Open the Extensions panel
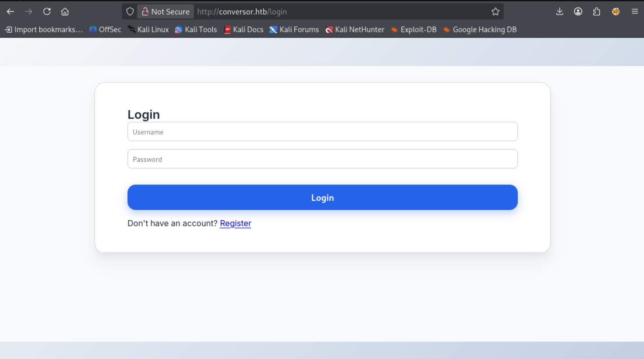This screenshot has height=359, width=644. tap(596, 11)
